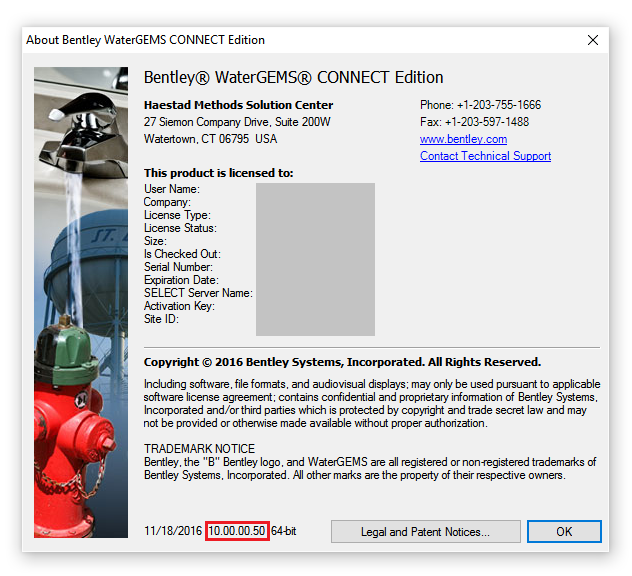Viewport: 632px width, 576px height.
Task: Click the OK button
Action: pyautogui.click(x=564, y=531)
